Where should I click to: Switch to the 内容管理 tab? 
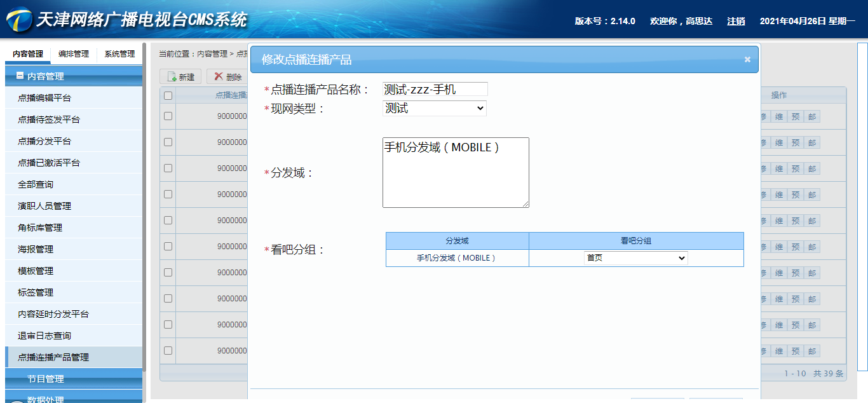pos(28,54)
